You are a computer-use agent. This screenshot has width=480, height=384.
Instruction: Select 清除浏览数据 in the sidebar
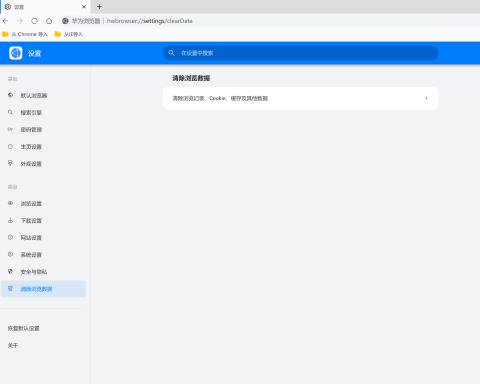tap(44, 289)
